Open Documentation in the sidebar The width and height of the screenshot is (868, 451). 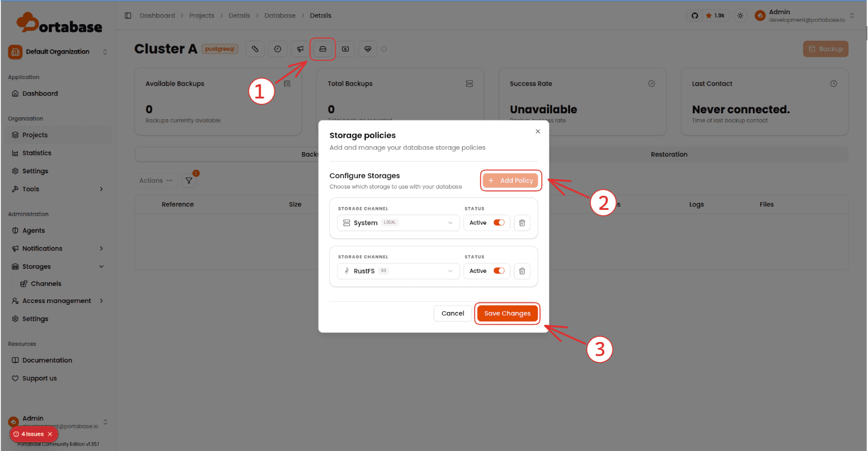(x=58, y=360)
